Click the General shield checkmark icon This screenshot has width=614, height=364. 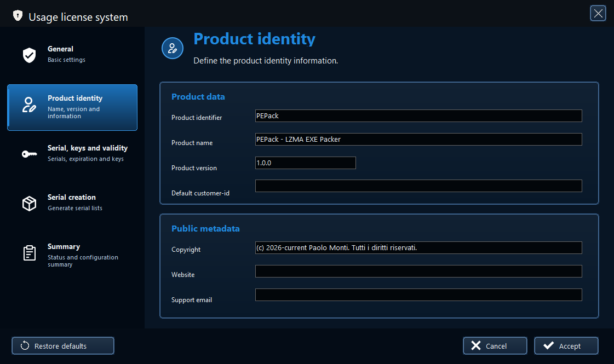(30, 55)
